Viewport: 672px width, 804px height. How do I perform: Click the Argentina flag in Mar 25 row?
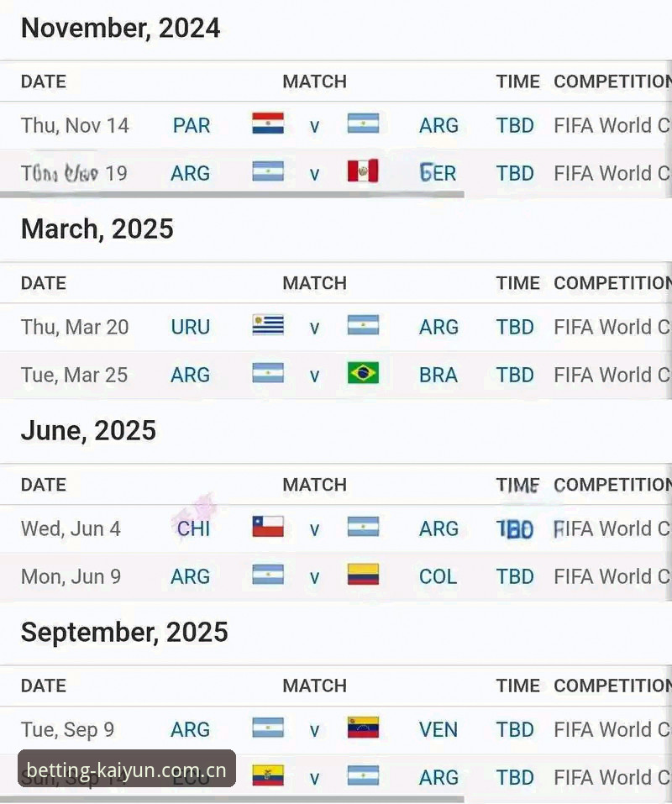(268, 373)
